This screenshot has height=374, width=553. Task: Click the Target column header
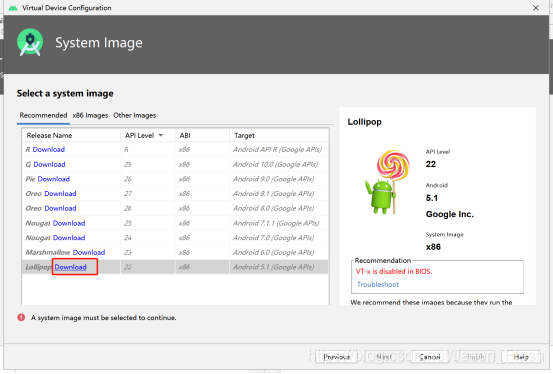pos(279,135)
